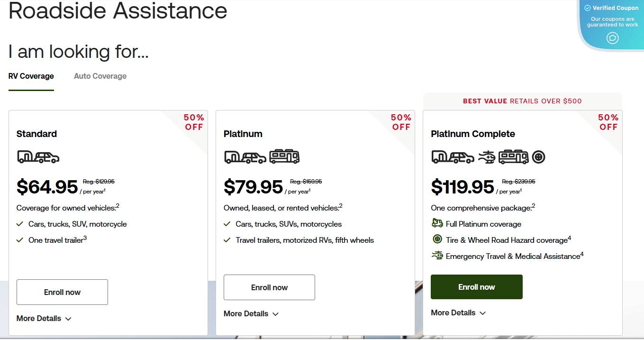Click the Platinum Complete tire icon in header

538,156
